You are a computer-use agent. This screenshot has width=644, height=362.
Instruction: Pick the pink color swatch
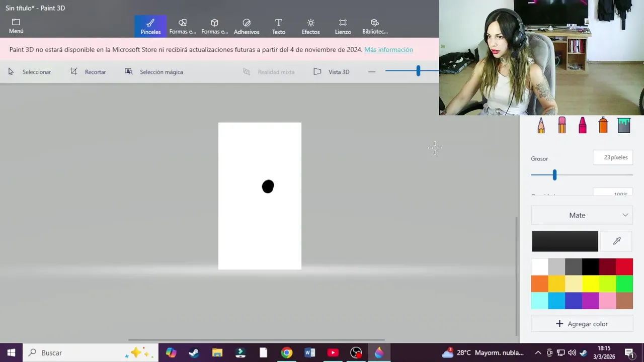click(x=607, y=301)
